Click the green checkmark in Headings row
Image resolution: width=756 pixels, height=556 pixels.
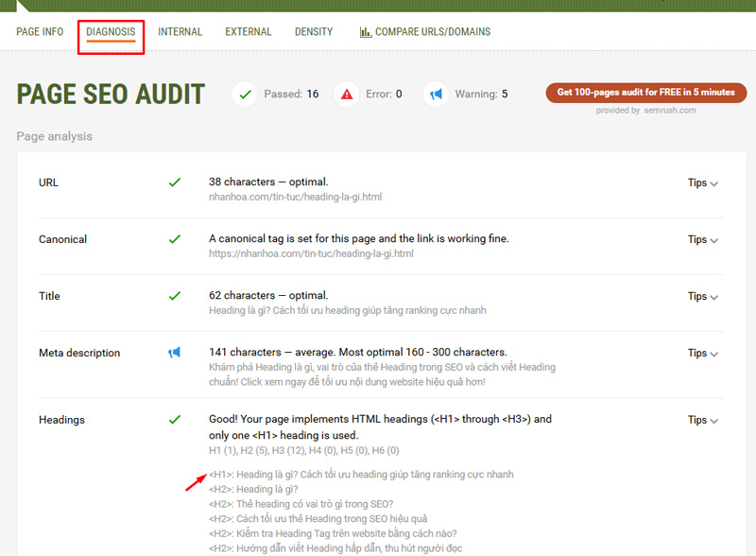(x=174, y=419)
